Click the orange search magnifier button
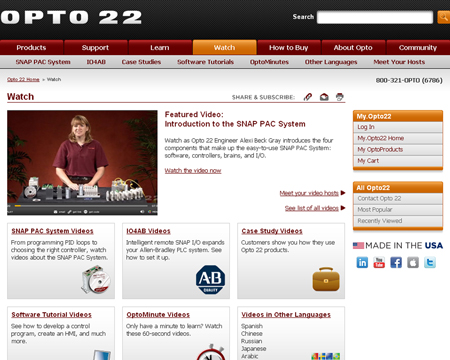Screen dimensions: 450x360 [444, 17]
